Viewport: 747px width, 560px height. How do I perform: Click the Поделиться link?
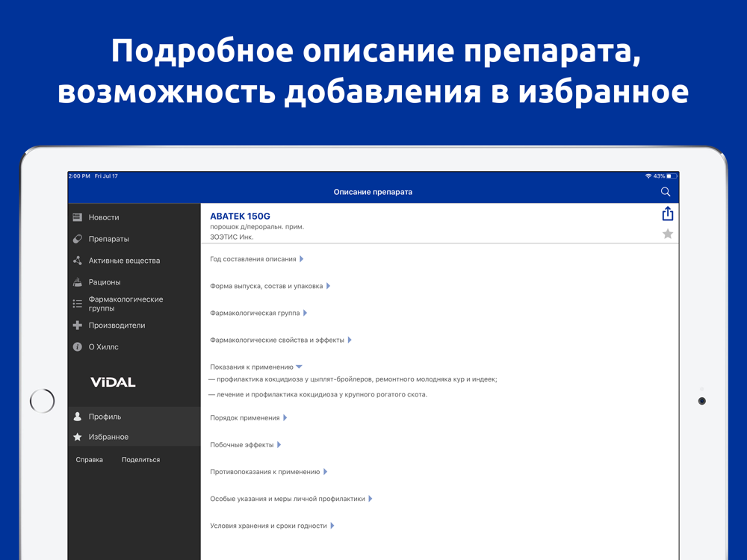[x=140, y=459]
